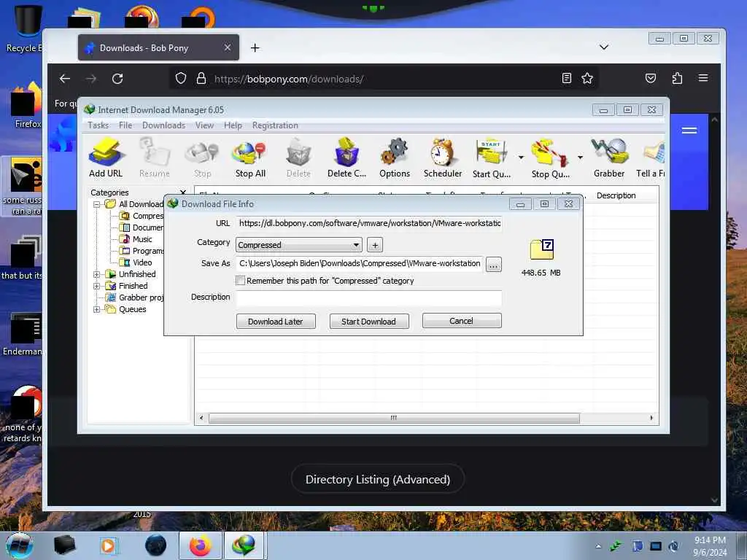Viewport: 747px width, 560px height.
Task: Open the Grabber toolbar icon
Action: (x=609, y=157)
